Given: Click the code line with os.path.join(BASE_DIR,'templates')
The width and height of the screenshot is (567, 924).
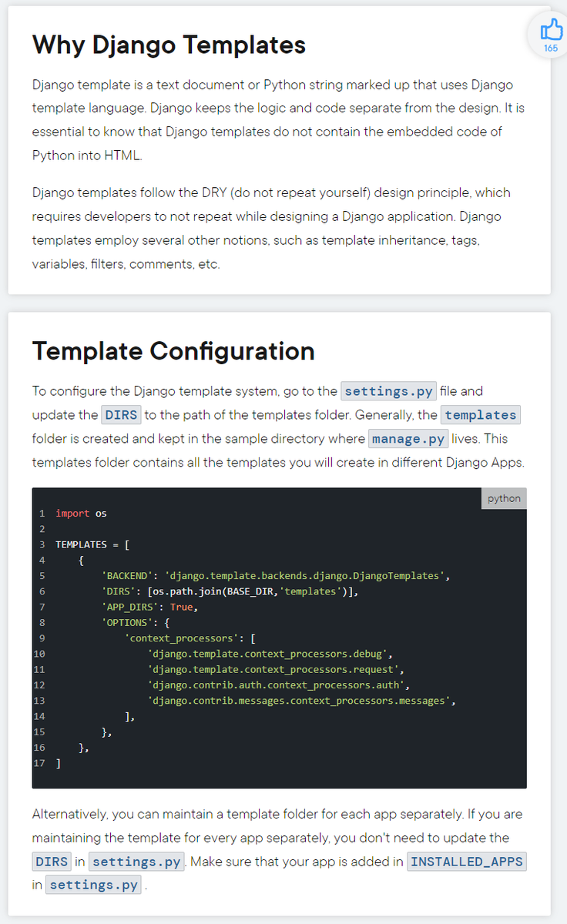Looking at the screenshot, I should pos(230,591).
